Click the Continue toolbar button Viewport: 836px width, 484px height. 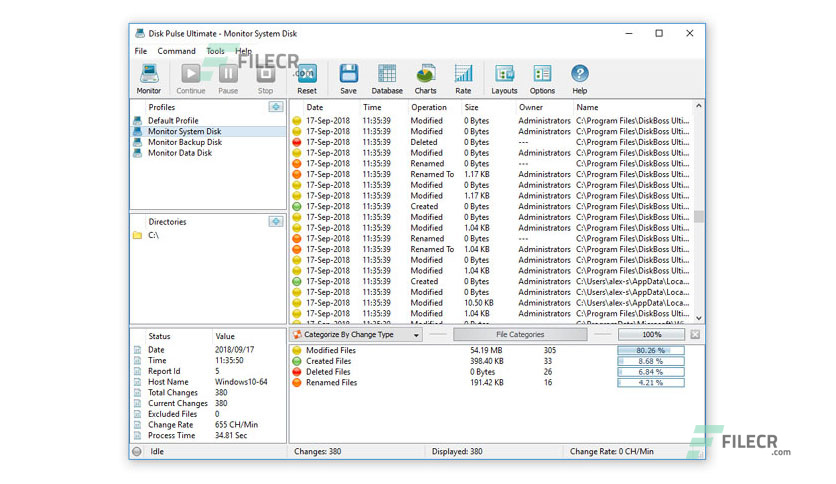(x=190, y=78)
